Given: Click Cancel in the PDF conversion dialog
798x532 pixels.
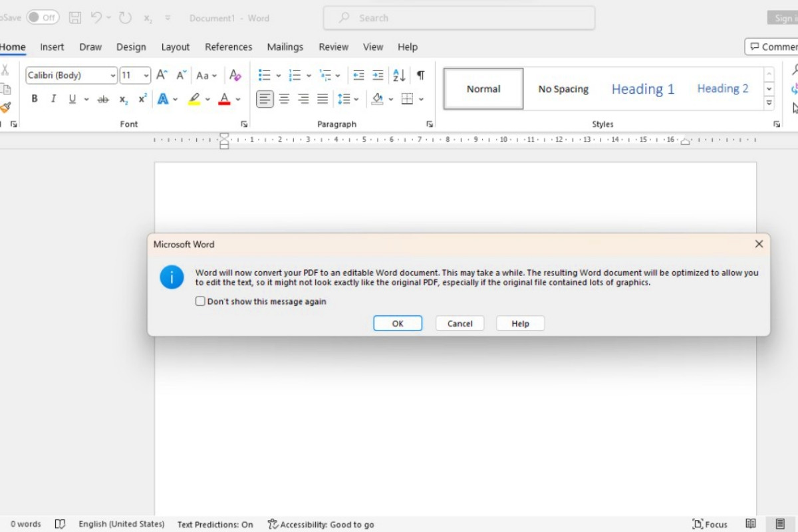Looking at the screenshot, I should pos(460,323).
